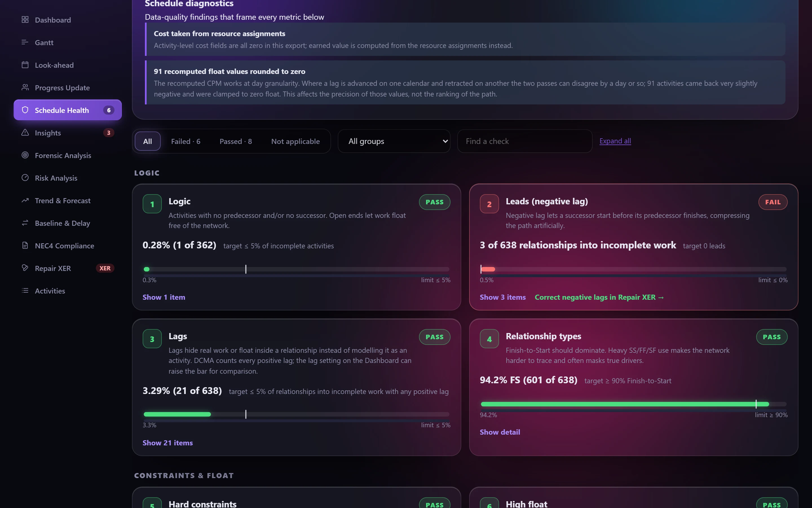
Task: Filter checks by Passed · 8
Action: pos(235,141)
